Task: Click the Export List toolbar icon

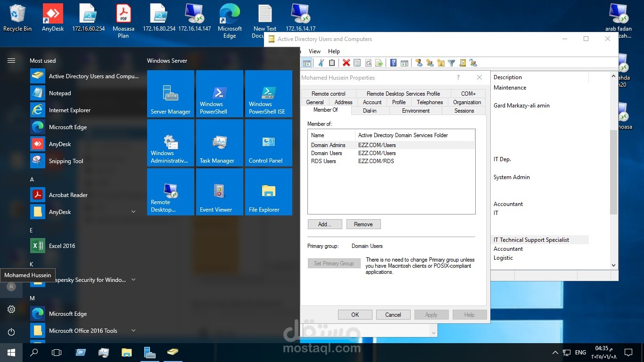Action: (379, 63)
